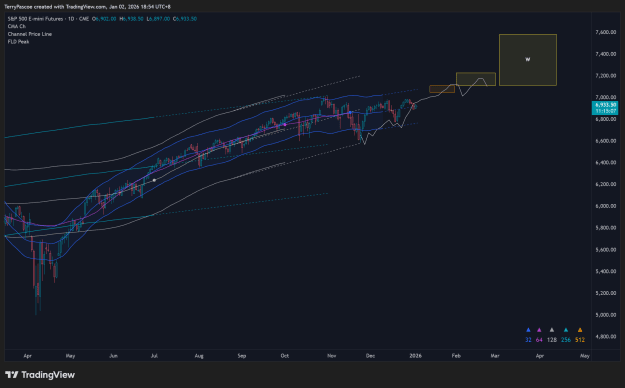Screen dimensions: 625x388
Task: Select the large yellow box labeled W
Action: coord(528,60)
